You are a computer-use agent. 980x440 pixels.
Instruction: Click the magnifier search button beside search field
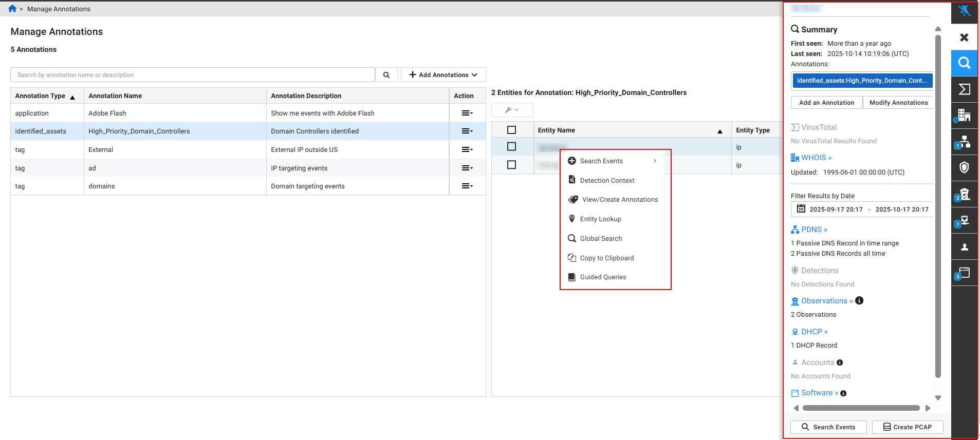386,75
